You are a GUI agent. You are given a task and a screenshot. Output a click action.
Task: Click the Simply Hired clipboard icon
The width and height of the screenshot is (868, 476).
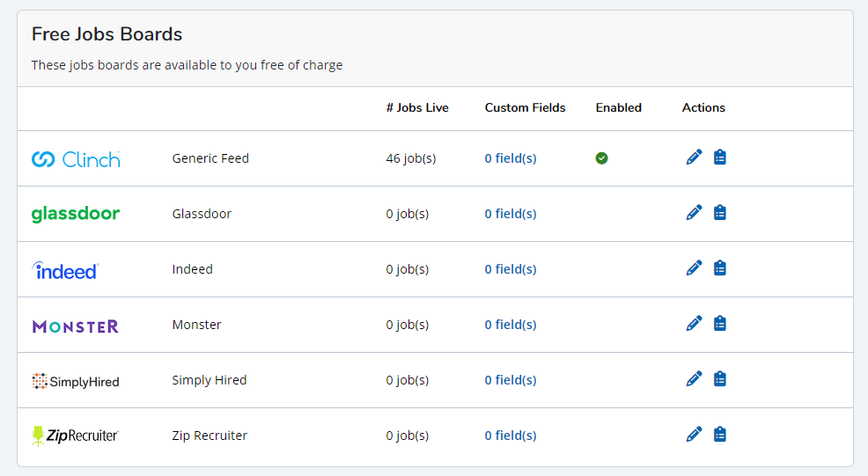pos(719,378)
